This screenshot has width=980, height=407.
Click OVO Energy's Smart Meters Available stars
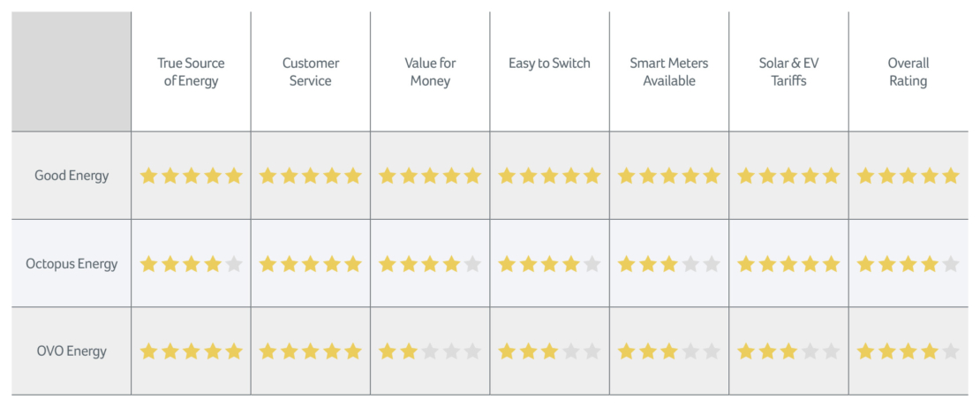[x=669, y=351]
